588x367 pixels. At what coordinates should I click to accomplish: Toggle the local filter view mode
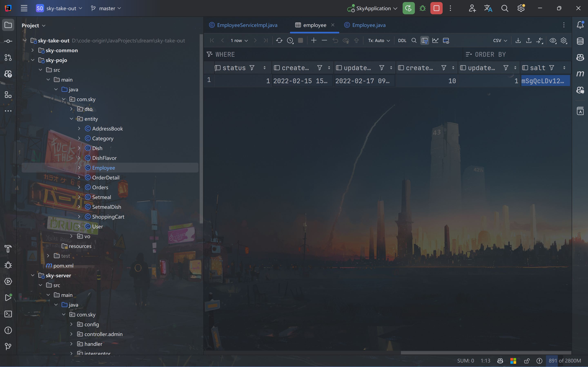[424, 41]
